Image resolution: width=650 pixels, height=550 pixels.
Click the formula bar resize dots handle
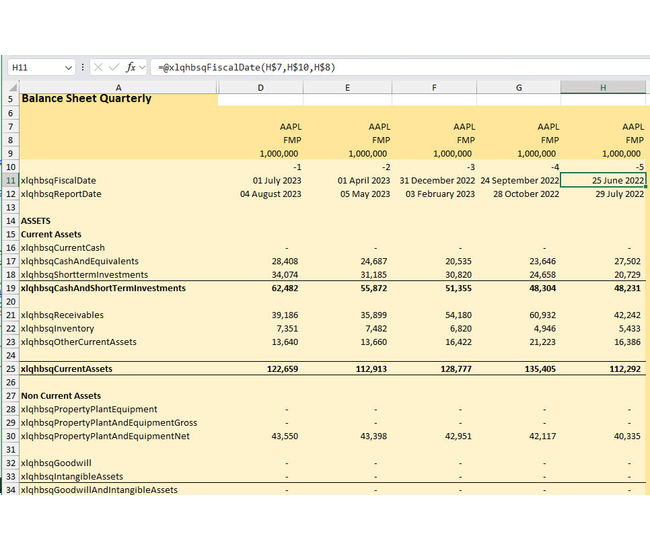pyautogui.click(x=82, y=67)
